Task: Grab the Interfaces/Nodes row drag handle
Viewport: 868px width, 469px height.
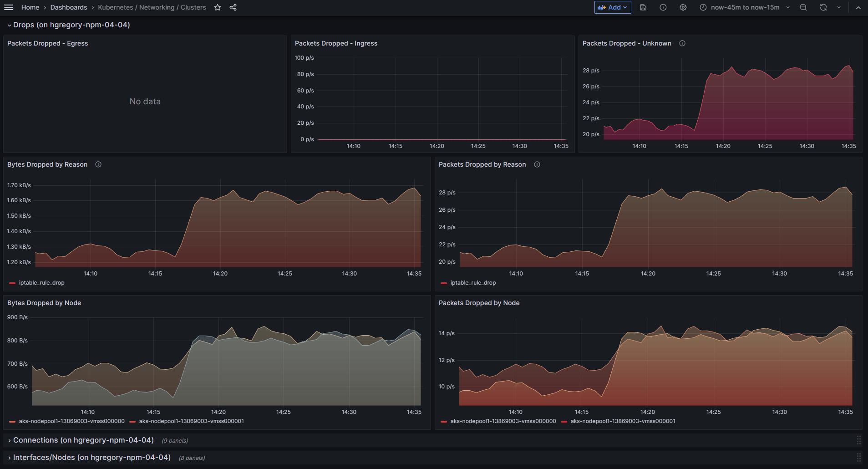Action: point(859,458)
